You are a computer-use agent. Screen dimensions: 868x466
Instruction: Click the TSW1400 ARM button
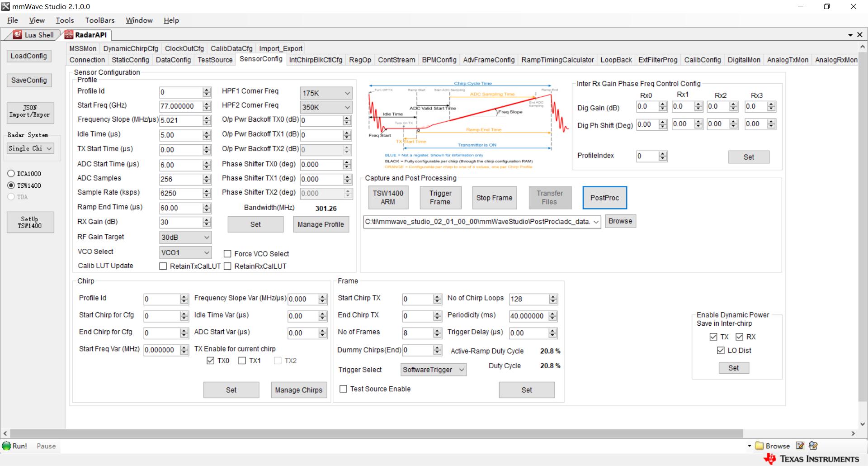click(388, 198)
